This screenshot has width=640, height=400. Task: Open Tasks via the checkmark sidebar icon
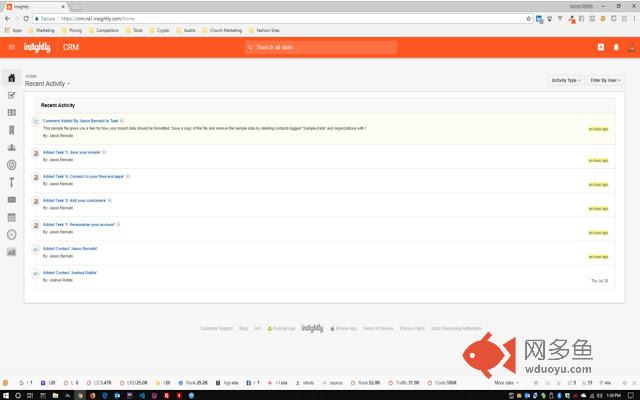click(x=11, y=95)
